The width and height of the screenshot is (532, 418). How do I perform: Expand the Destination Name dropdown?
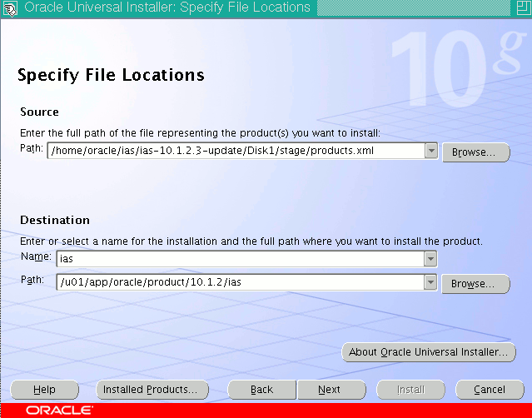[x=430, y=259]
